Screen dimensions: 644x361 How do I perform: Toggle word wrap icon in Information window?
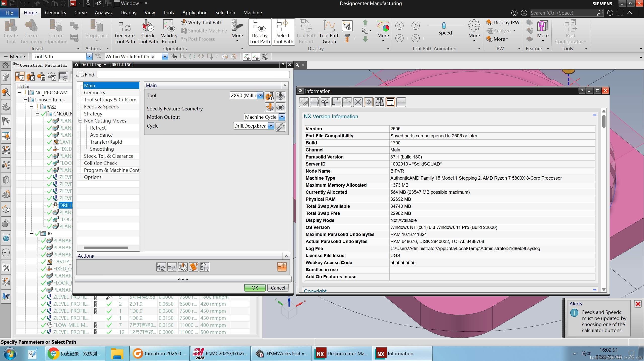pyautogui.click(x=390, y=102)
